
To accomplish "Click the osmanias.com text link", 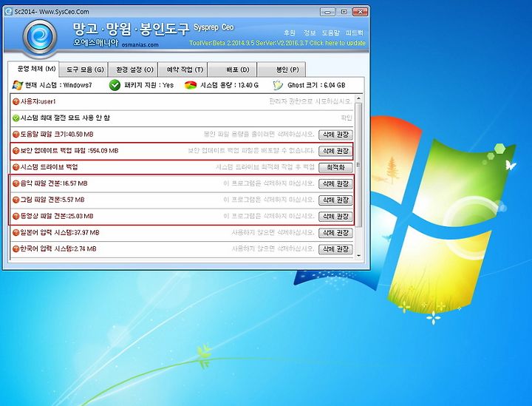I will click(x=140, y=45).
